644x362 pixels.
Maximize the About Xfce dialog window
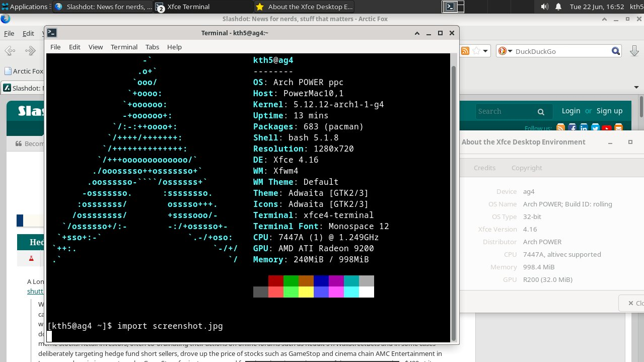pos(630,142)
